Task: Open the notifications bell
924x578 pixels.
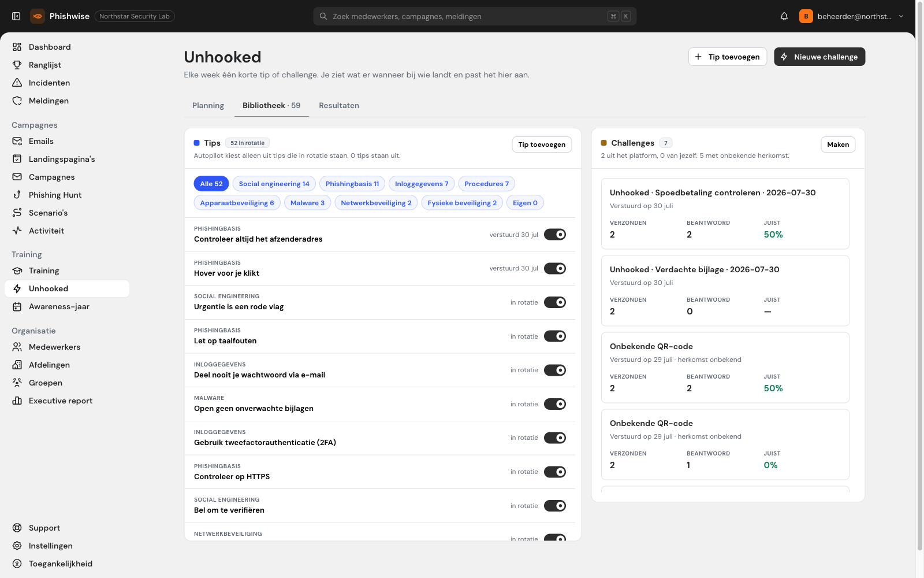Action: click(x=784, y=16)
